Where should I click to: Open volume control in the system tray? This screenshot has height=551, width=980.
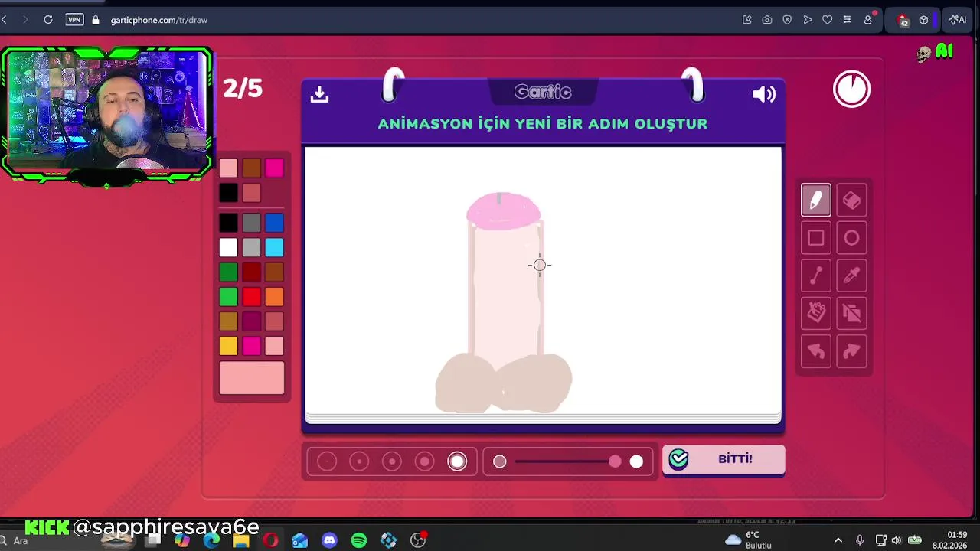point(897,540)
